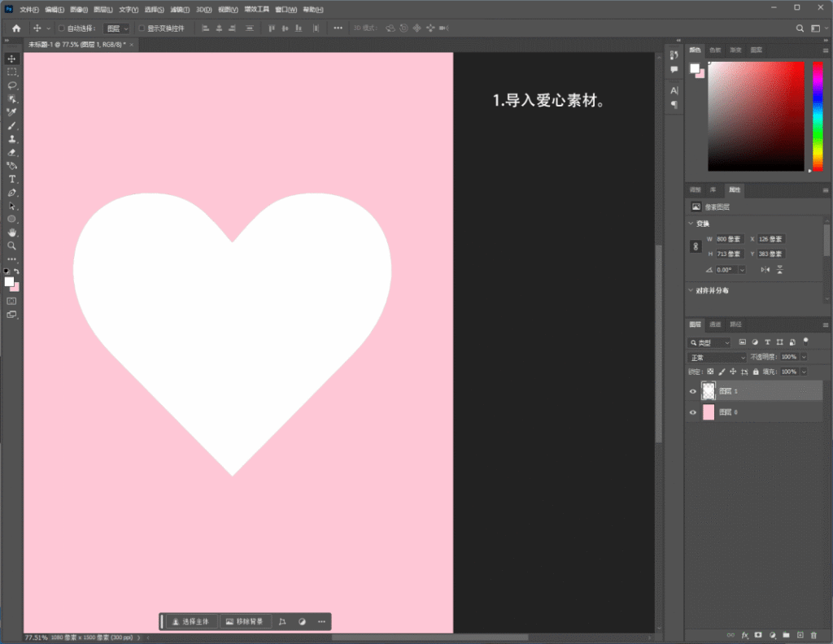Screen dimensions: 833x644
Task: Select the Eraser tool
Action: point(11,152)
